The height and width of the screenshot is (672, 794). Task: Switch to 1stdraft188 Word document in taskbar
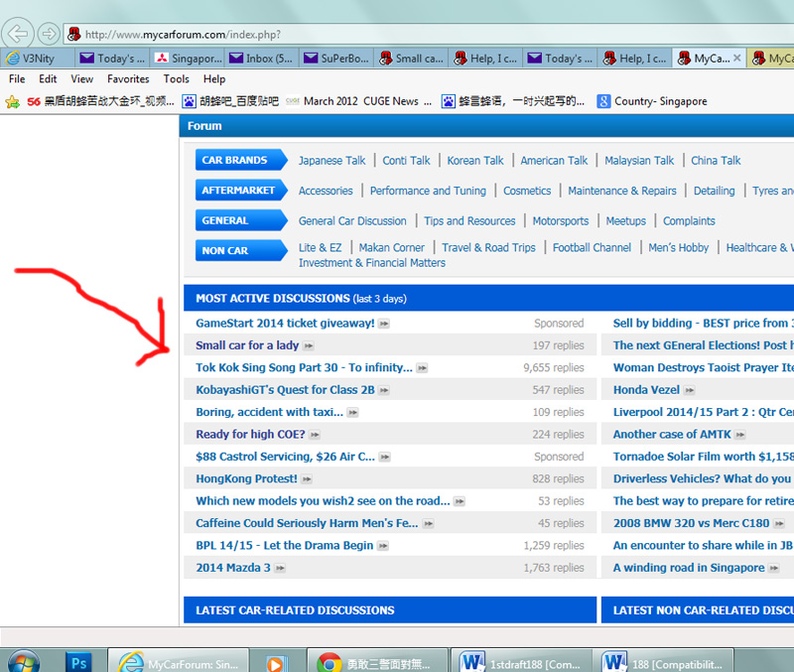tap(522, 661)
